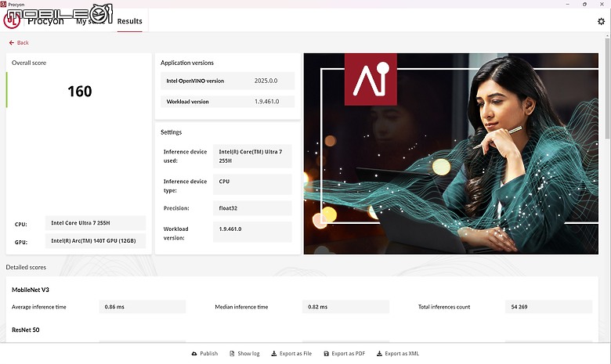
Task: Click the ResNet 50 heading
Action: (25, 330)
